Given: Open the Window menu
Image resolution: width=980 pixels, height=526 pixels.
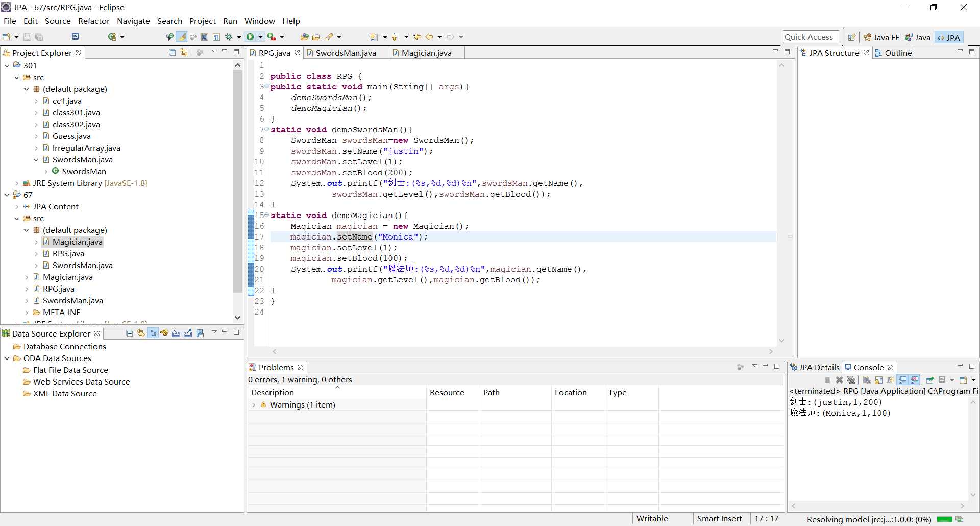Looking at the screenshot, I should pos(259,21).
